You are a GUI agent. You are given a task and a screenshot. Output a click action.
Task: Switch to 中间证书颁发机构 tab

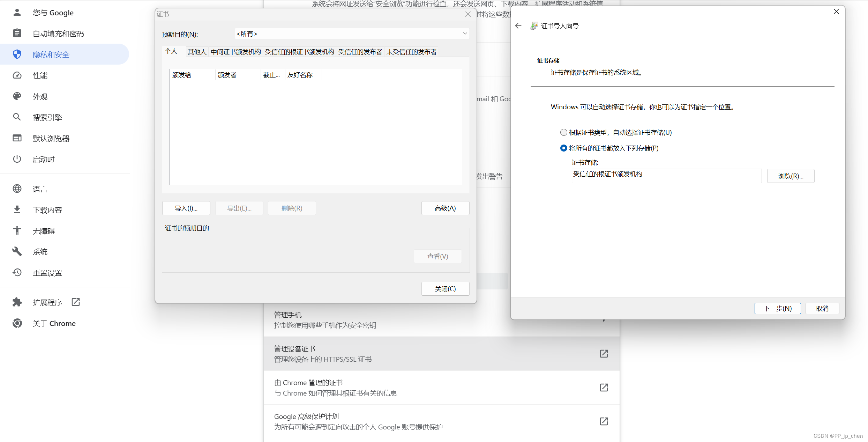click(x=235, y=52)
